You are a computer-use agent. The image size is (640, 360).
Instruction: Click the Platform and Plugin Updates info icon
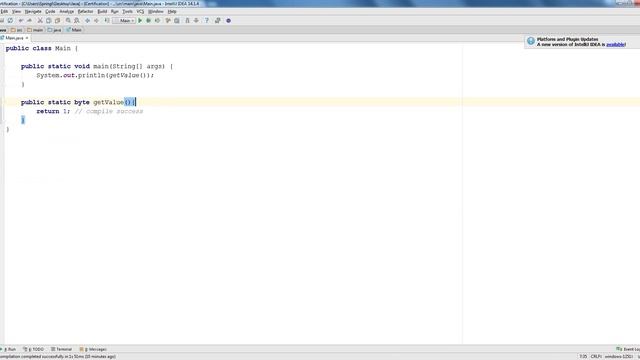tap(531, 41)
